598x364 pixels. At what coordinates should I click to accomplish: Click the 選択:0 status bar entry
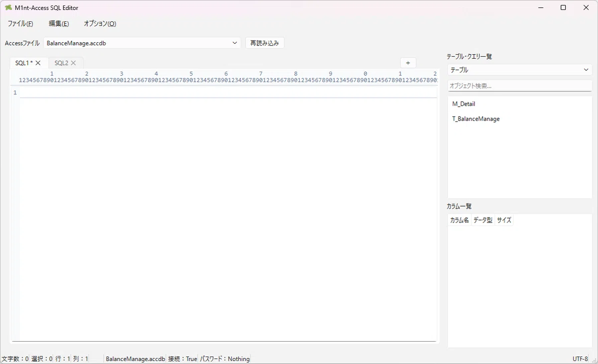pos(42,359)
